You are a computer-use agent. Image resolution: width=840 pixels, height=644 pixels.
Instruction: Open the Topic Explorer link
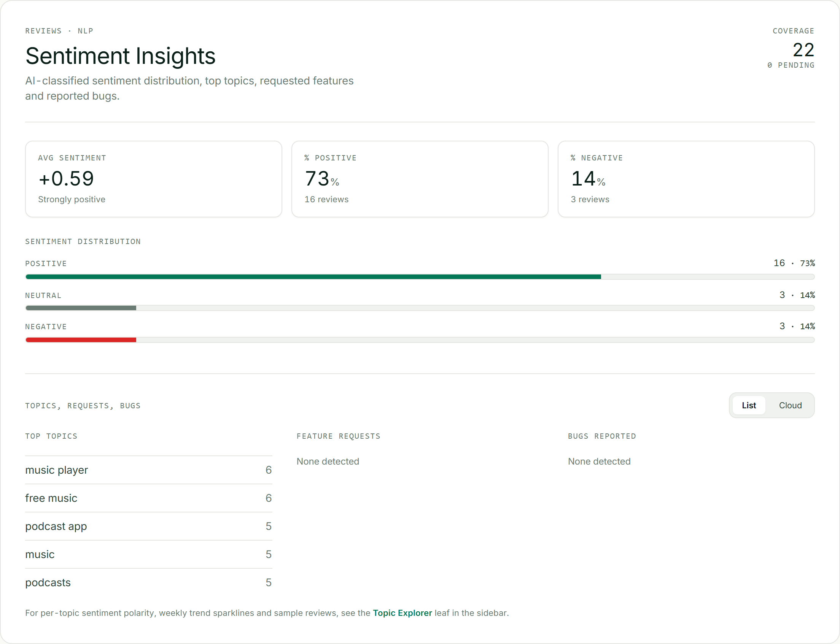402,613
